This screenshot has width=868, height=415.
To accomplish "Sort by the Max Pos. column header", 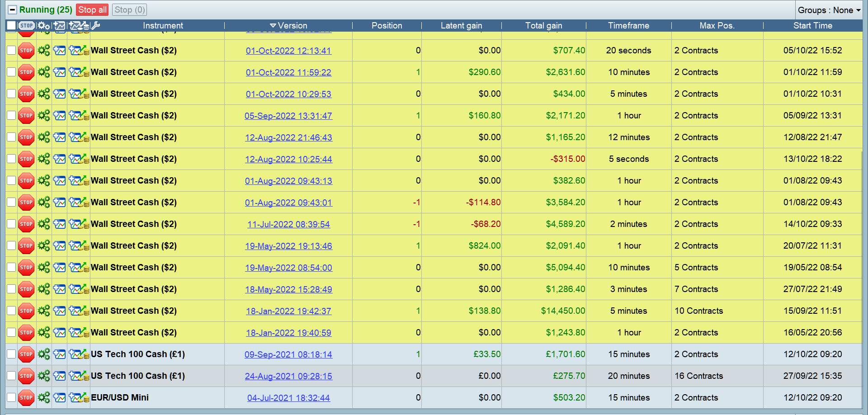I will pyautogui.click(x=717, y=26).
